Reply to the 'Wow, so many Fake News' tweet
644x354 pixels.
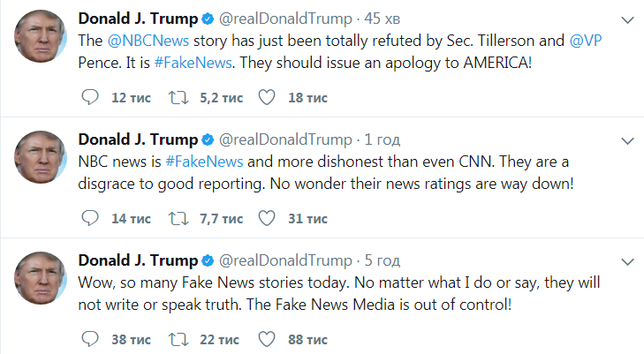pos(88,339)
